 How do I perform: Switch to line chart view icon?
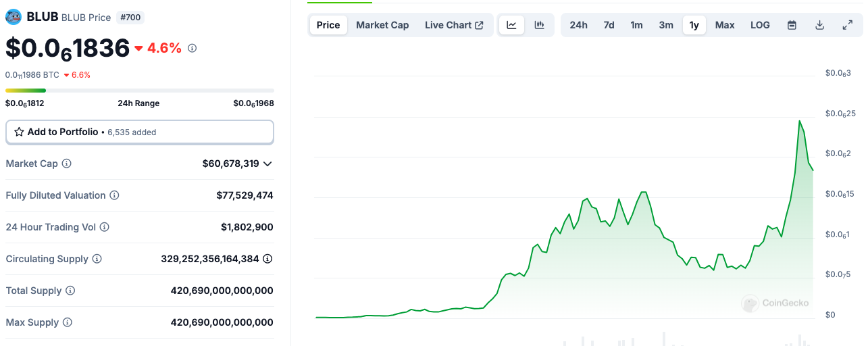512,25
